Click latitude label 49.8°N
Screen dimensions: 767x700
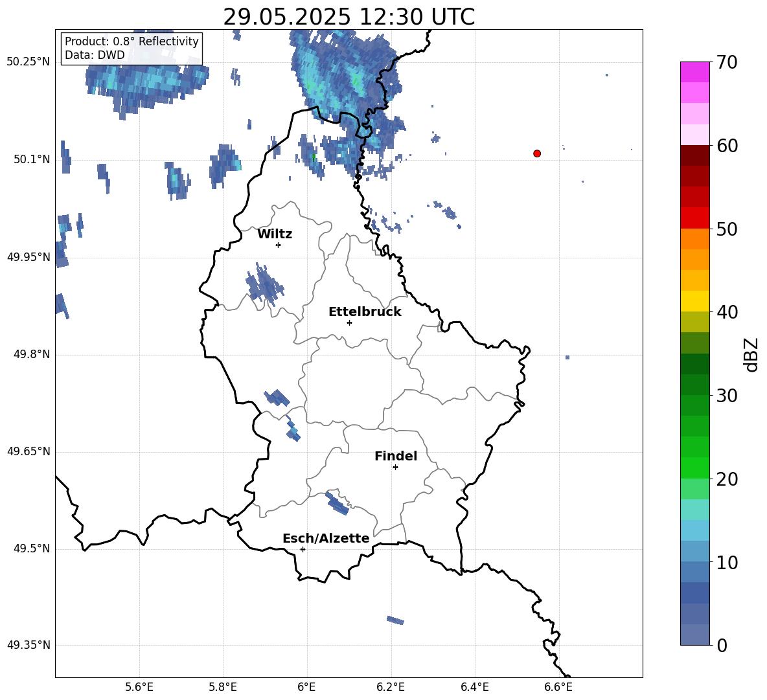coord(32,354)
